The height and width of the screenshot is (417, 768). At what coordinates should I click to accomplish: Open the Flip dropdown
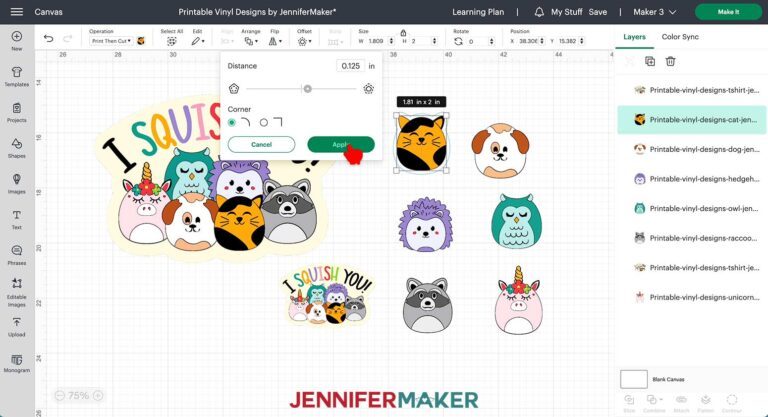[275, 42]
